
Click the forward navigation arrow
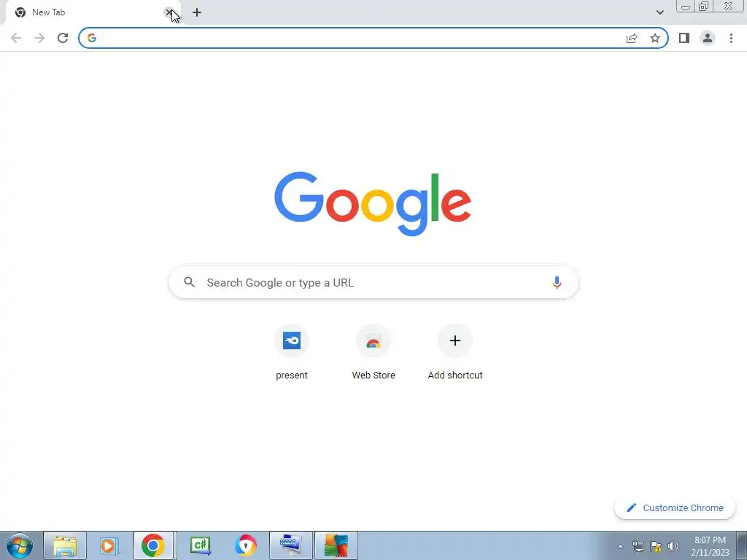click(x=39, y=38)
